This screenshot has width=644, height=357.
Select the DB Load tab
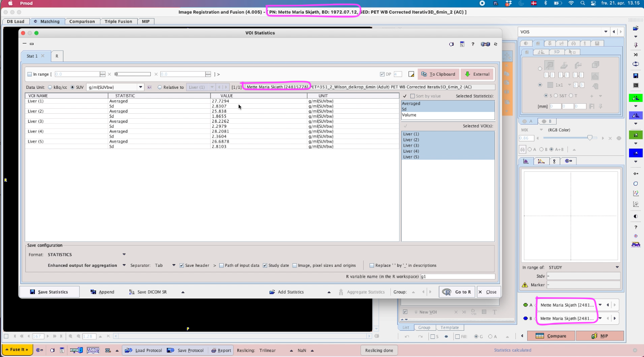16,21
